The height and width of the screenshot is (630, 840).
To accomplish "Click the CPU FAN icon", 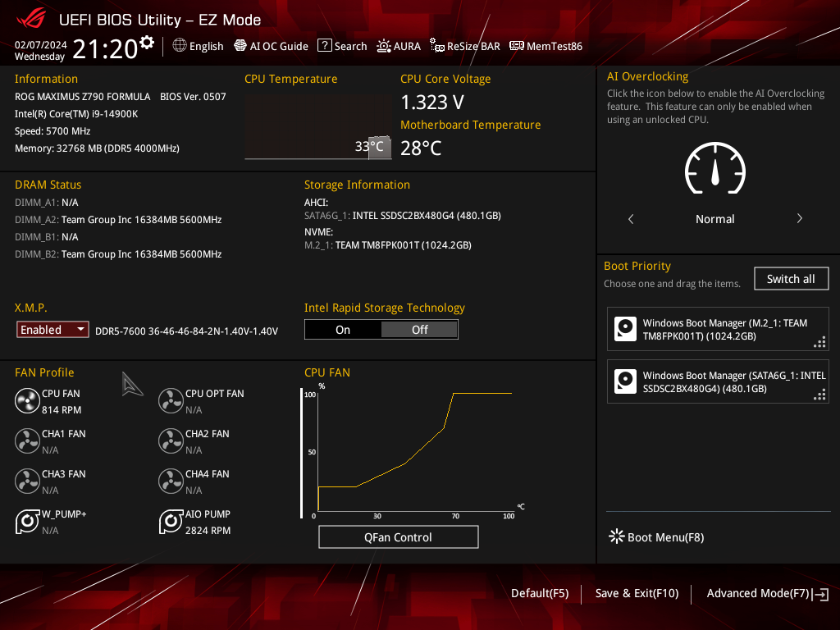I will pyautogui.click(x=27, y=401).
